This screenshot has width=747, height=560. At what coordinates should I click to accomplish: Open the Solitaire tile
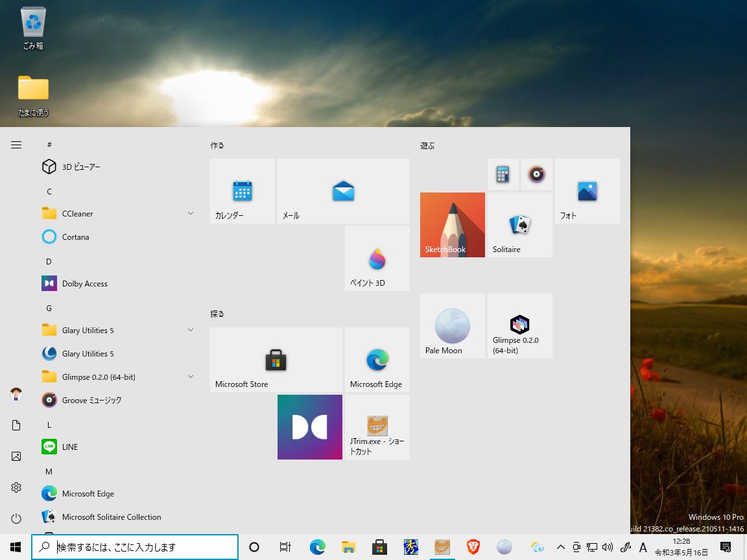[520, 225]
